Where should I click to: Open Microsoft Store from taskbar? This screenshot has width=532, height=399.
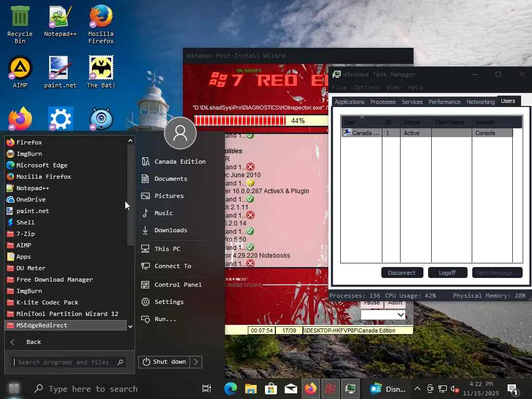pos(271,389)
